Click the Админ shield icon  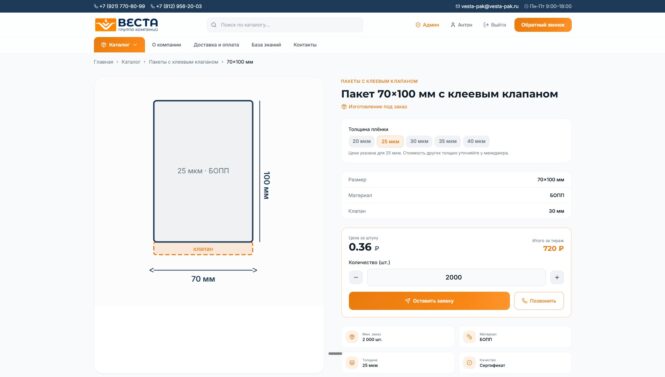point(418,25)
